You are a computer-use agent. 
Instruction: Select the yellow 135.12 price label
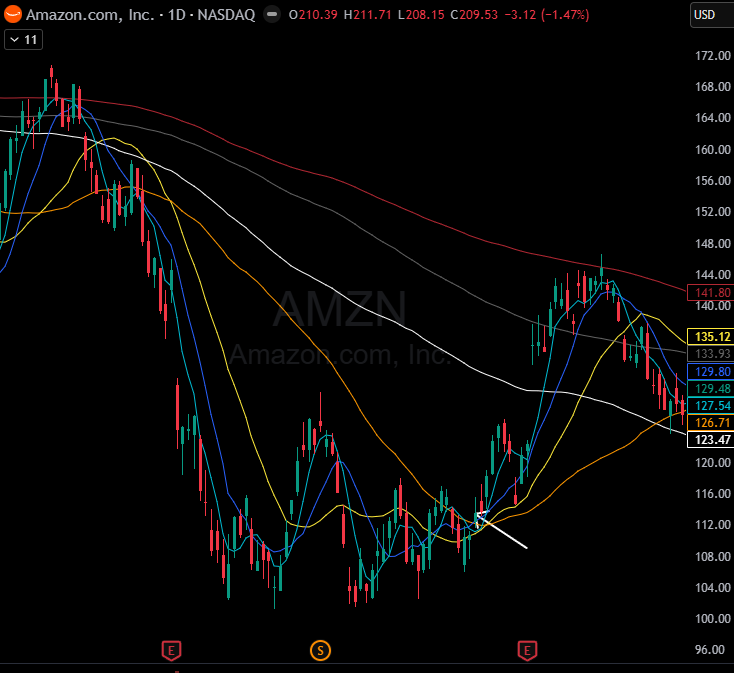point(711,336)
